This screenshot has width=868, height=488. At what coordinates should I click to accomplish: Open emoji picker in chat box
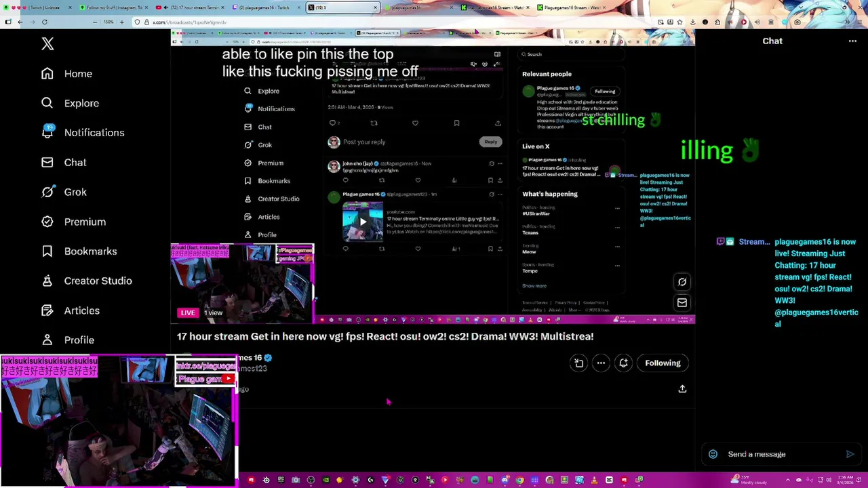713,454
